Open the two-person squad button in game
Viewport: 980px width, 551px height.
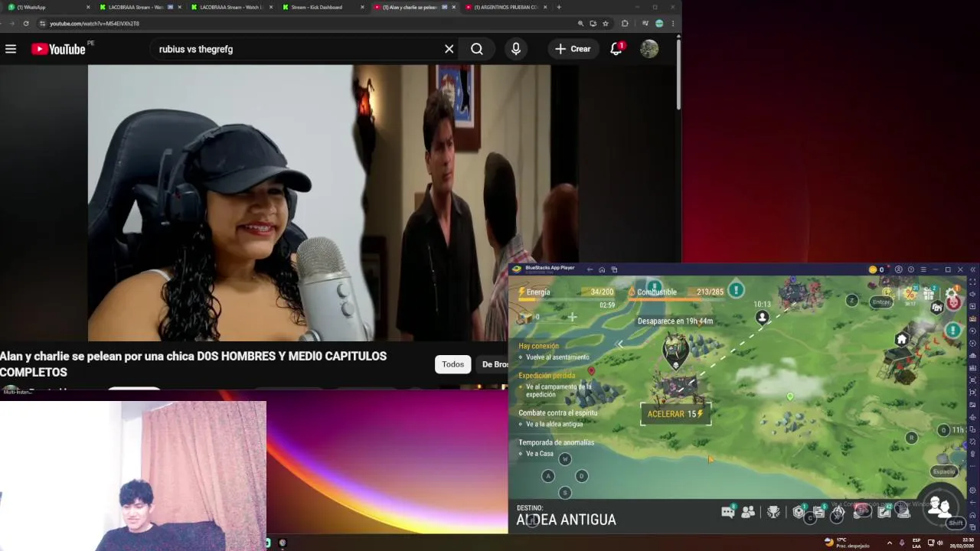(939, 506)
